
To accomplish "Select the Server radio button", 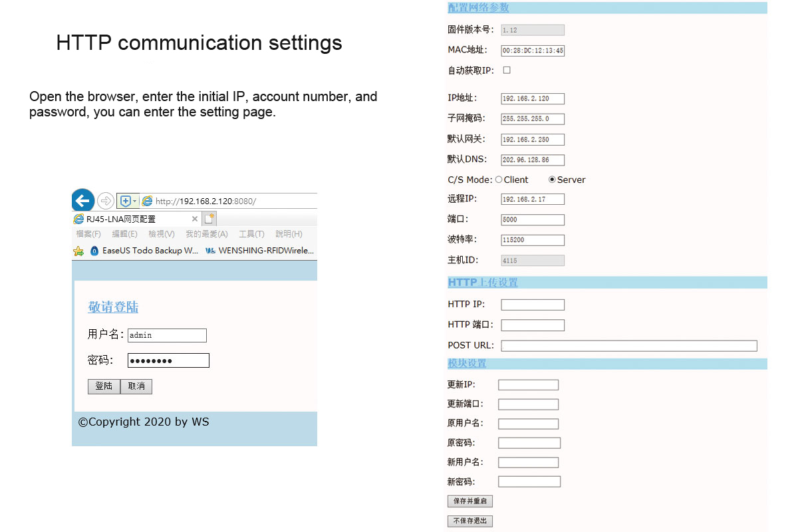I will [552, 180].
